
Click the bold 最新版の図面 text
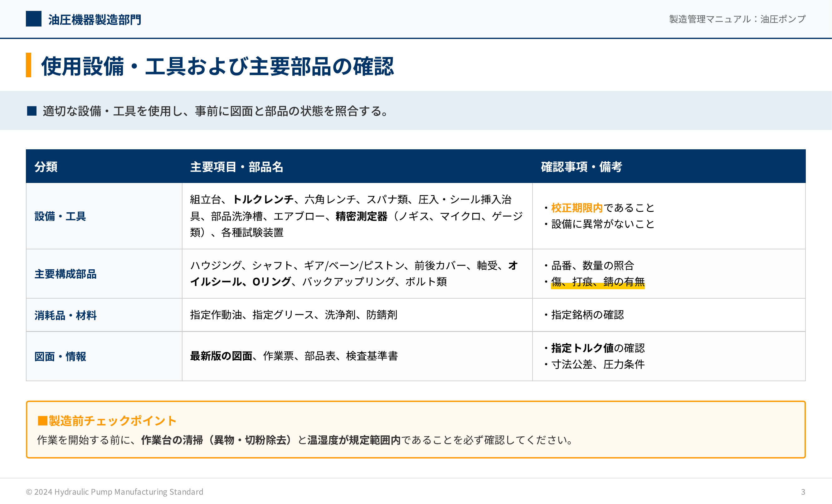[x=221, y=356]
